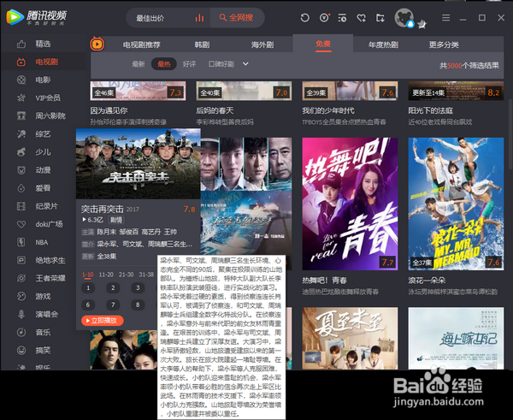Select the 最热 sort option
The height and width of the screenshot is (420, 513).
tap(164, 64)
